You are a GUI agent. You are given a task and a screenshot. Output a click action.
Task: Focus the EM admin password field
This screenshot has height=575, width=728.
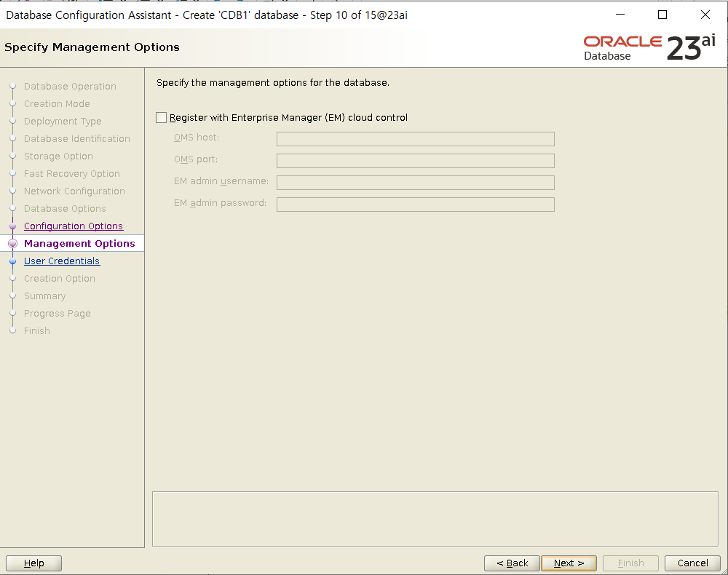(x=415, y=205)
